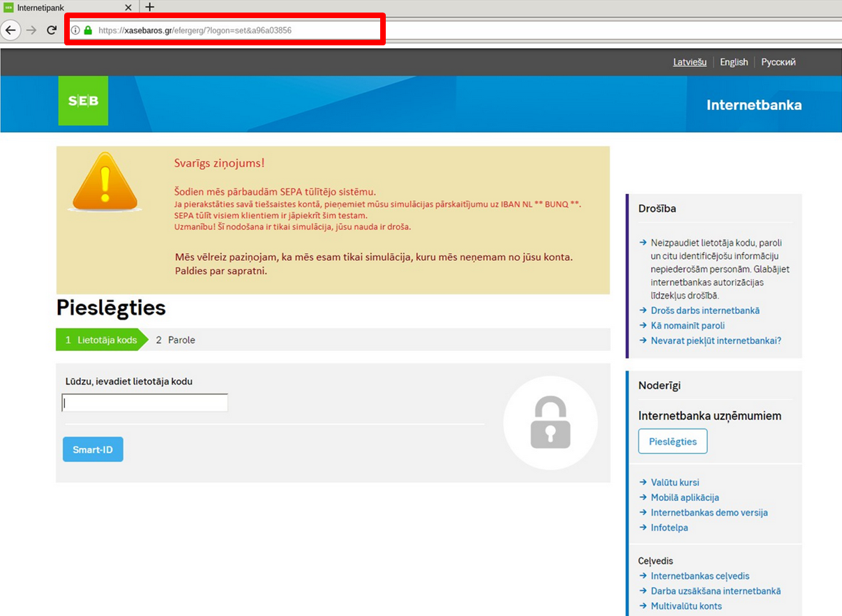Click the green padlock security icon
The image size is (842, 616).
[x=88, y=31]
